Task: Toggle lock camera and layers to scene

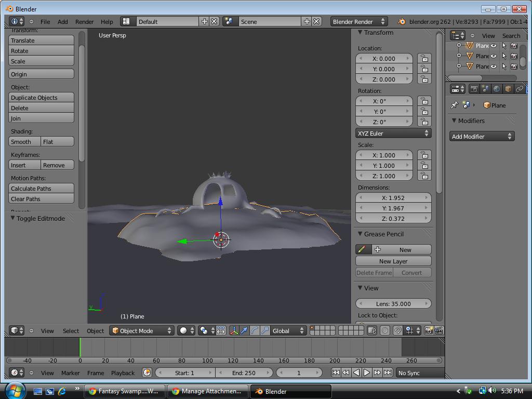Action: [372, 330]
